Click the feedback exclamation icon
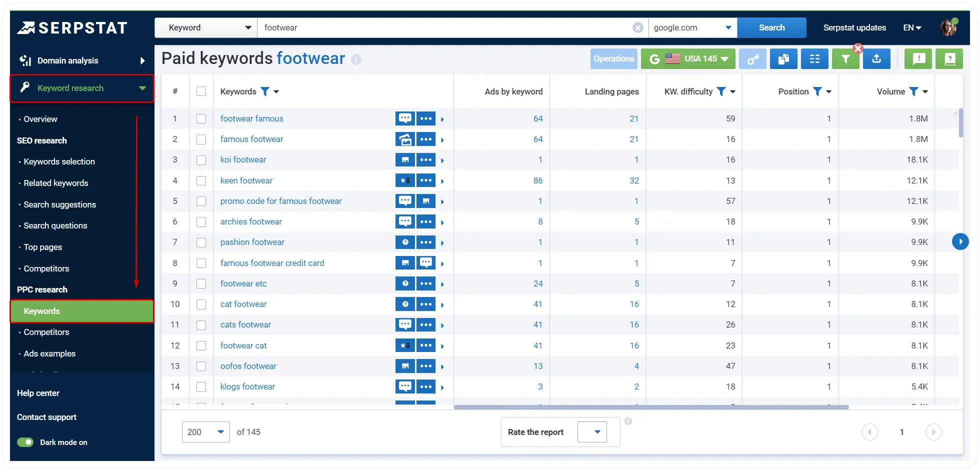Viewport: 980px width, 471px height. tap(918, 59)
